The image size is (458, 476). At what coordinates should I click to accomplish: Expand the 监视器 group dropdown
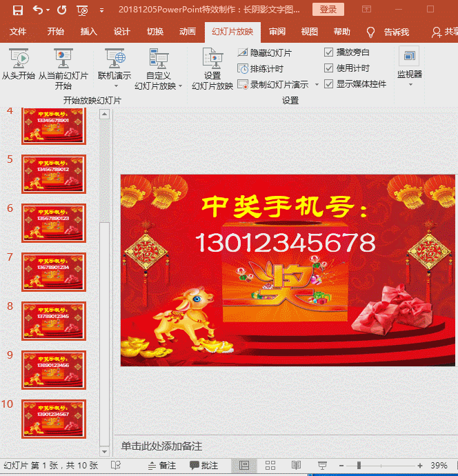(410, 85)
